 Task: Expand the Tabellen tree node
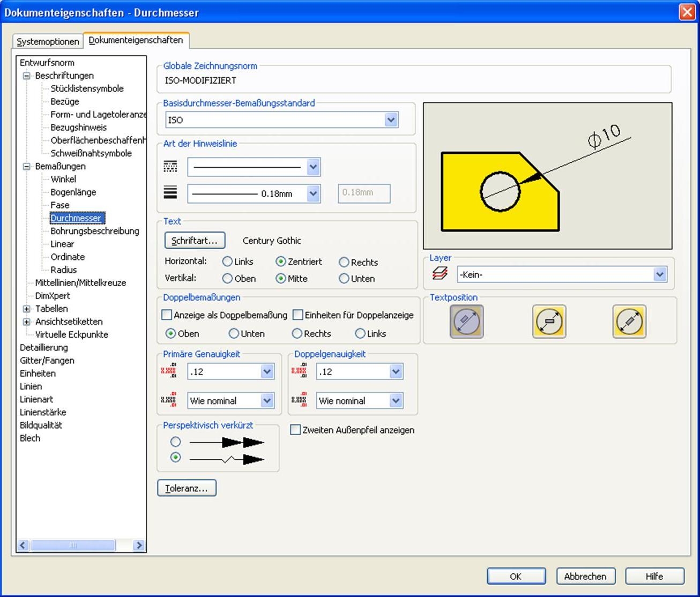pyautogui.click(x=27, y=309)
